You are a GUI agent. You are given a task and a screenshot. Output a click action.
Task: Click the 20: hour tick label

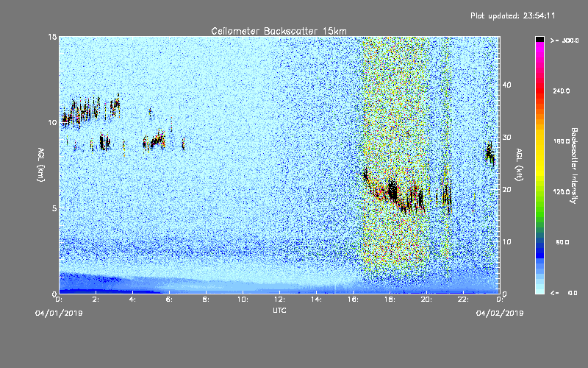[426, 300]
